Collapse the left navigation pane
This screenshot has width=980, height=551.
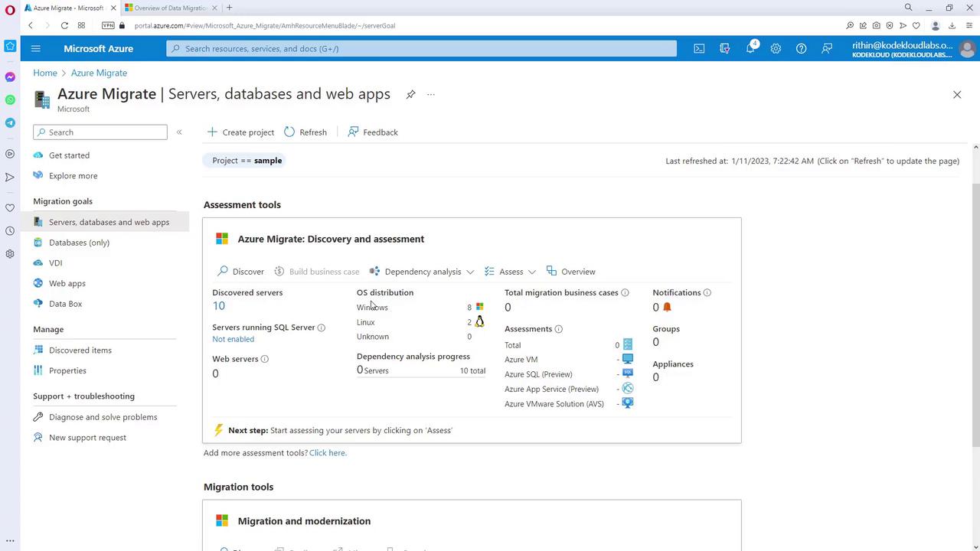pyautogui.click(x=179, y=132)
